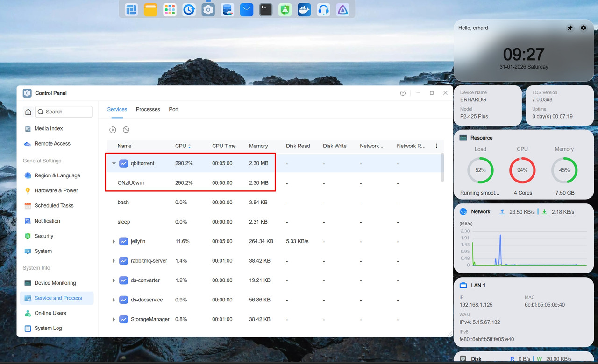Viewport: 598px width, 364px height.
Task: Open the desktop layout icon in the dock
Action: [x=131, y=9]
